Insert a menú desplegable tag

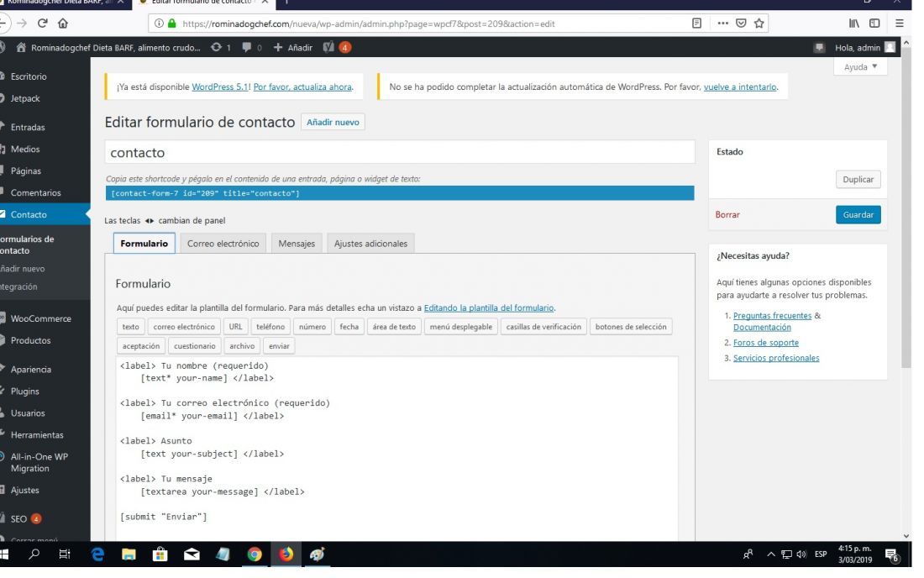pos(461,327)
